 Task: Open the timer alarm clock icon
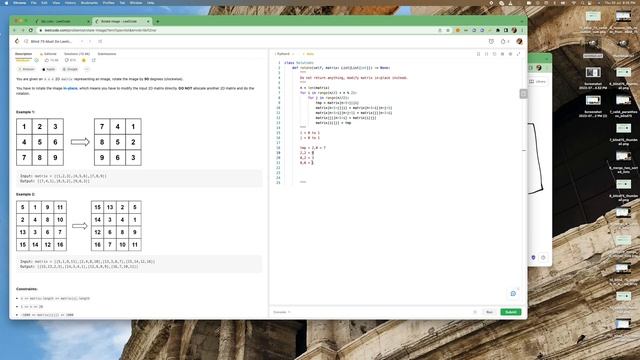coord(491,41)
